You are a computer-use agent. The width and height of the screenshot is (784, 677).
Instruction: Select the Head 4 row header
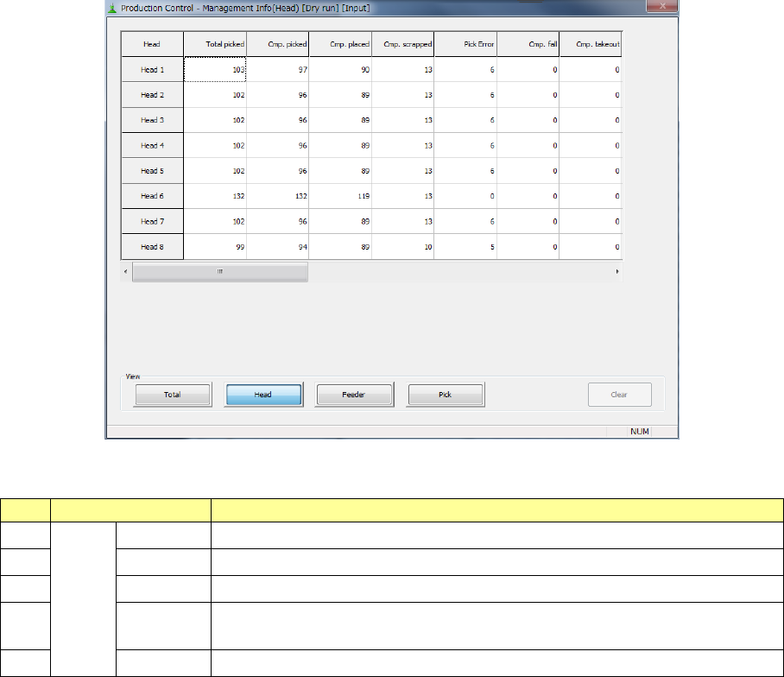(x=152, y=145)
